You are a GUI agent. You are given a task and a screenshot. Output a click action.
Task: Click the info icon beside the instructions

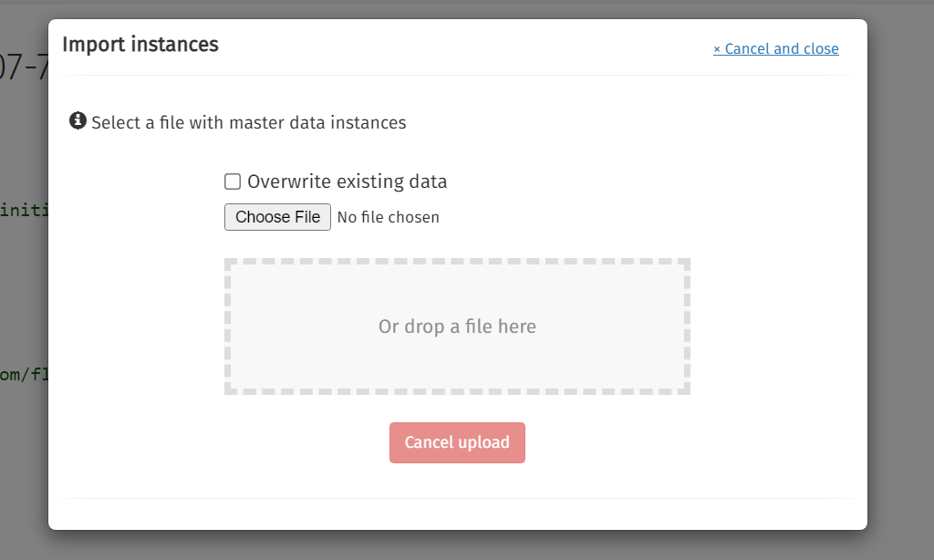(x=78, y=119)
